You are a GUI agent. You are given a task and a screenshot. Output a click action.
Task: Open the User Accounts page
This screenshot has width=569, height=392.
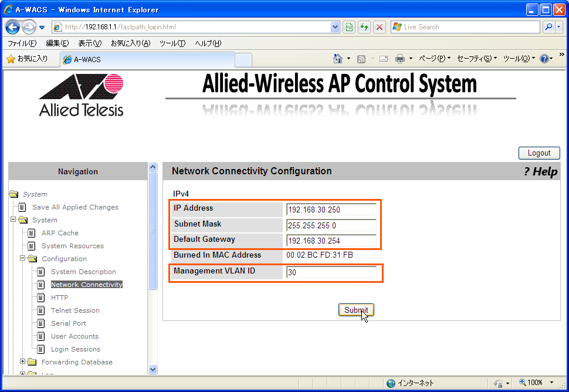tap(74, 336)
